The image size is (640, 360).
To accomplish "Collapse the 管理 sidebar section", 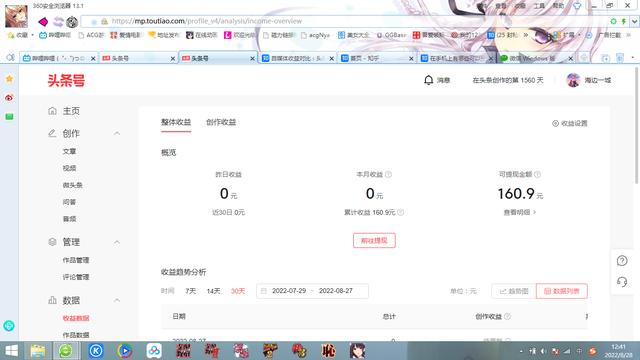I will [117, 242].
